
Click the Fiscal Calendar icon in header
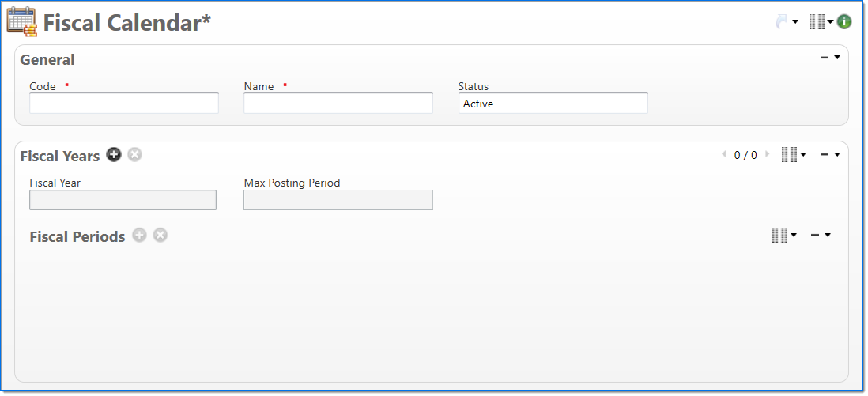click(21, 22)
